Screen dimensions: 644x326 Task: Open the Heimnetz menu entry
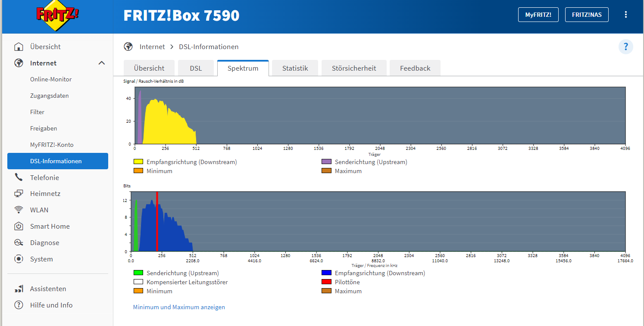point(45,194)
